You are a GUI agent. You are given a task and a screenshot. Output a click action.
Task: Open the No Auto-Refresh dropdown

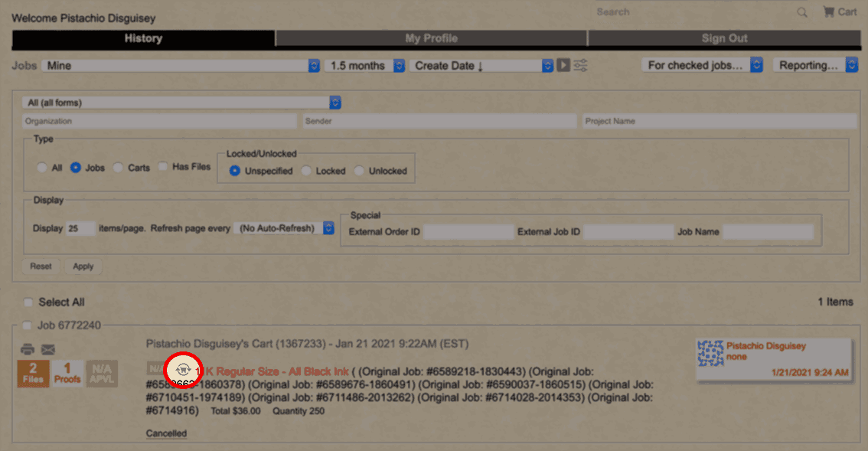pyautogui.click(x=283, y=228)
